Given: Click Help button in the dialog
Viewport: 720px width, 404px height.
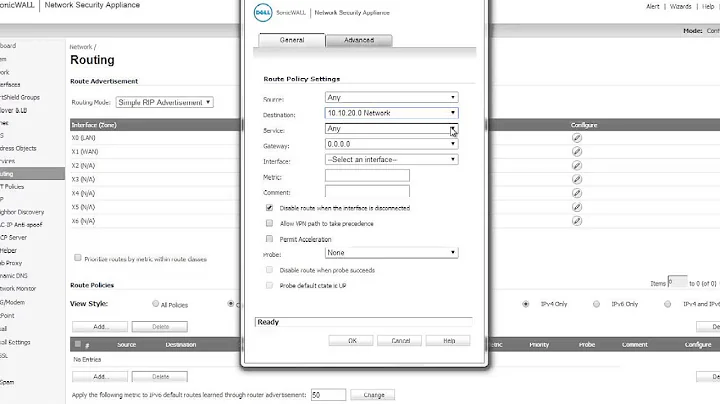Looking at the screenshot, I should (x=449, y=341).
